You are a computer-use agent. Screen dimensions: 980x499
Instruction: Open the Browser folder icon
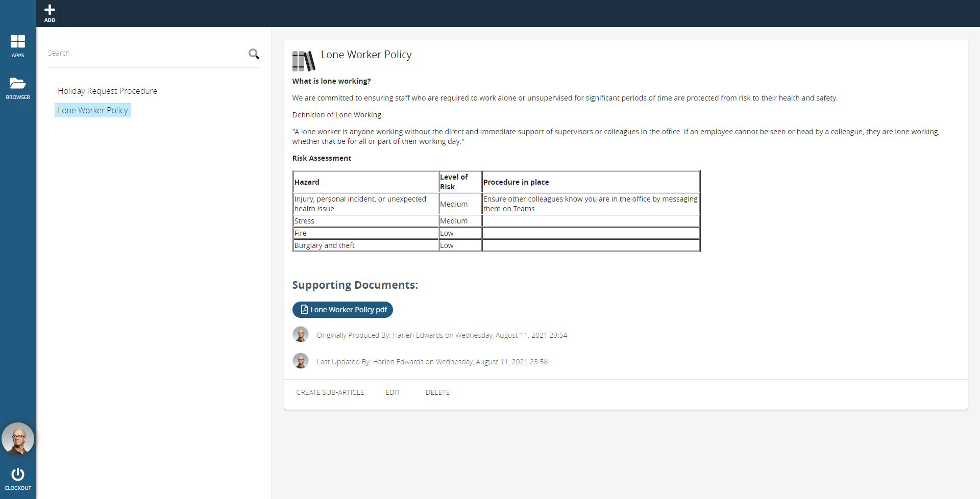(x=18, y=84)
